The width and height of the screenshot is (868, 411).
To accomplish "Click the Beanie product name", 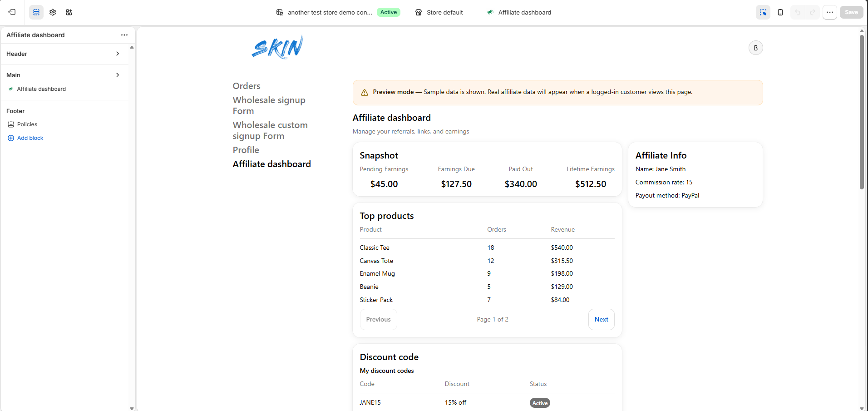I will (369, 287).
